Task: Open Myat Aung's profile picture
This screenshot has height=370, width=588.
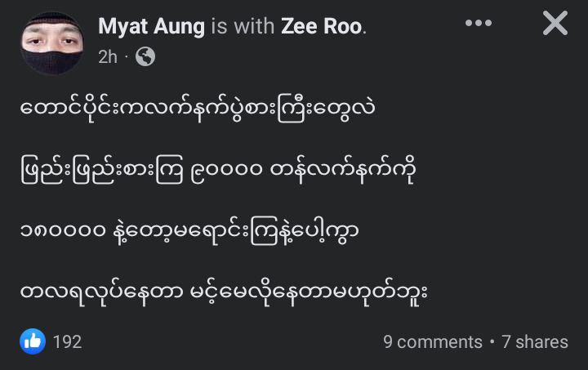Action: (x=51, y=42)
